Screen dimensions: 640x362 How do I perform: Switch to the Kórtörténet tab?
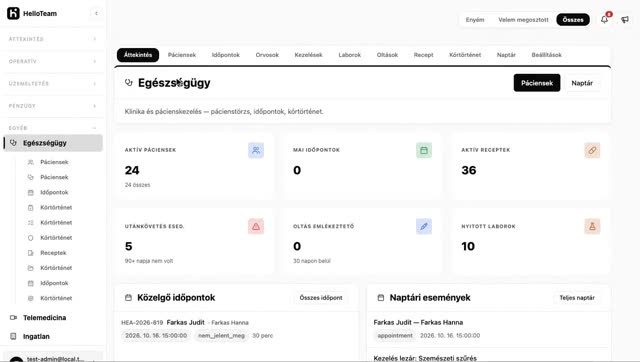(x=465, y=55)
